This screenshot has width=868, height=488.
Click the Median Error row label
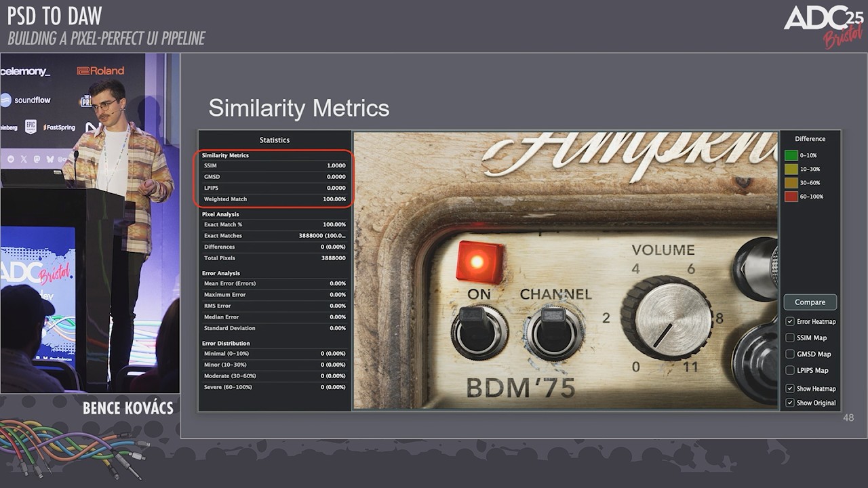[x=223, y=317]
